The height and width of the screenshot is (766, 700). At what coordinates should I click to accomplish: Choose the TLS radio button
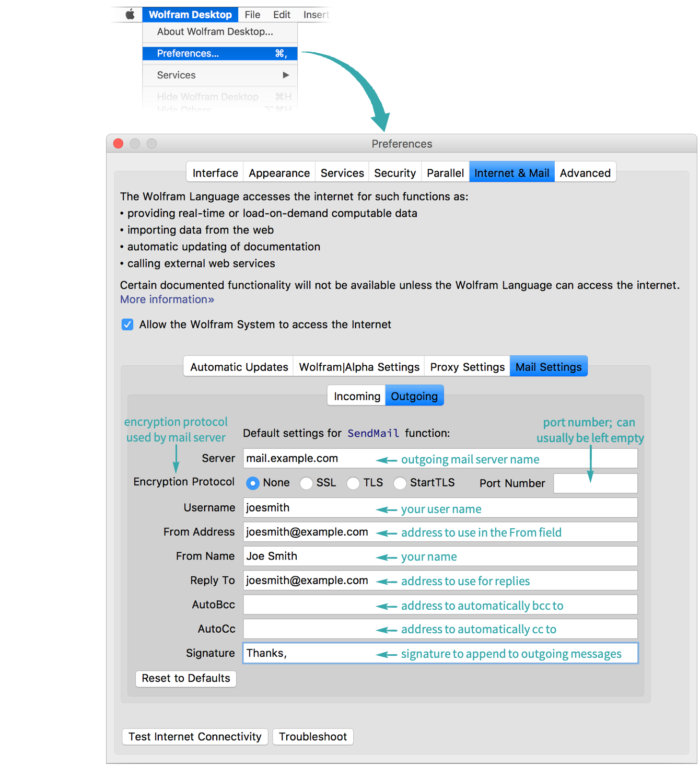click(354, 483)
